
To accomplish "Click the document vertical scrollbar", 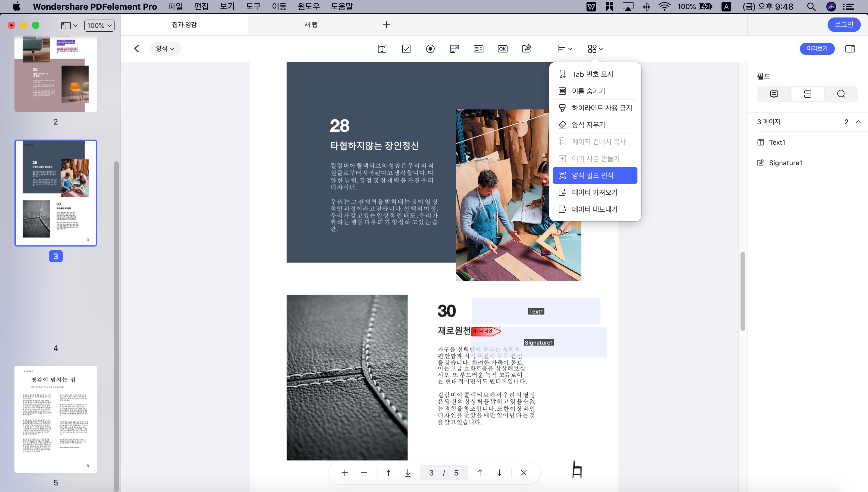I will click(742, 291).
